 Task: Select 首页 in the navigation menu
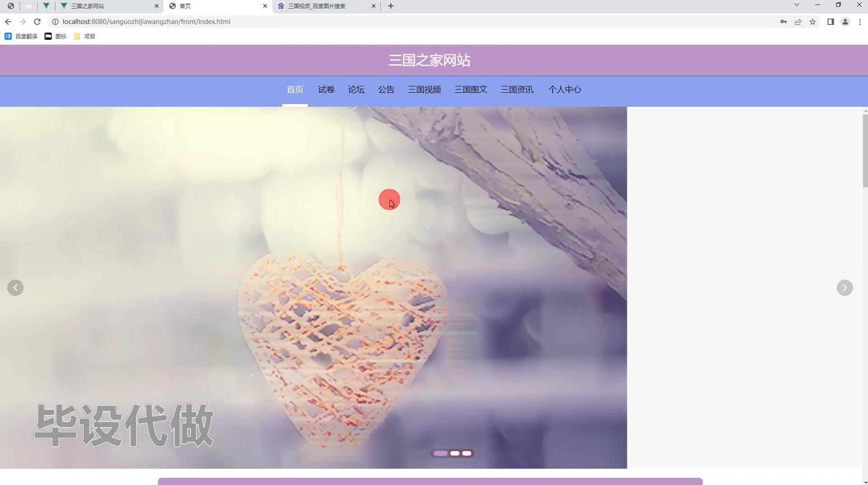295,90
